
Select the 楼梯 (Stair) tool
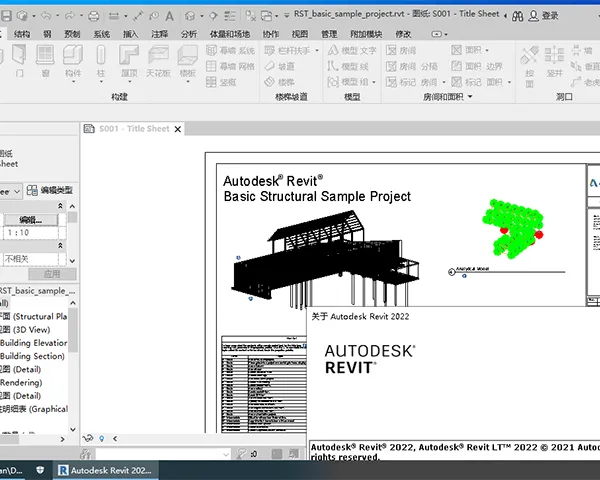pyautogui.click(x=279, y=82)
